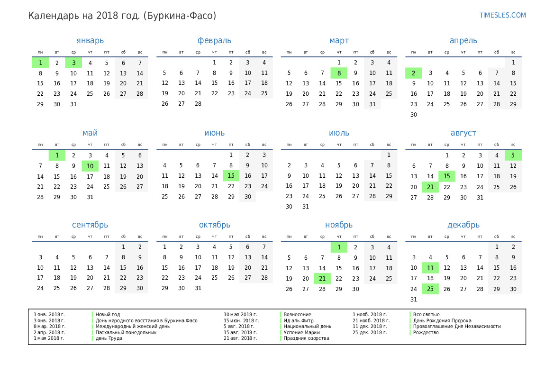Select highlighted March 8 date
554x392 pixels.
click(339, 73)
